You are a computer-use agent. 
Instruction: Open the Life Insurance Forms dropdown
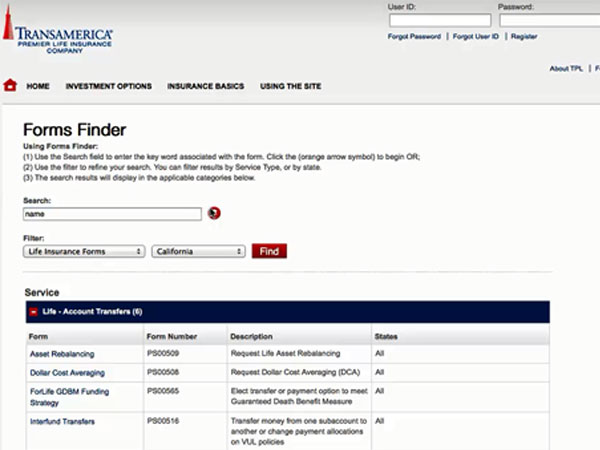[84, 252]
